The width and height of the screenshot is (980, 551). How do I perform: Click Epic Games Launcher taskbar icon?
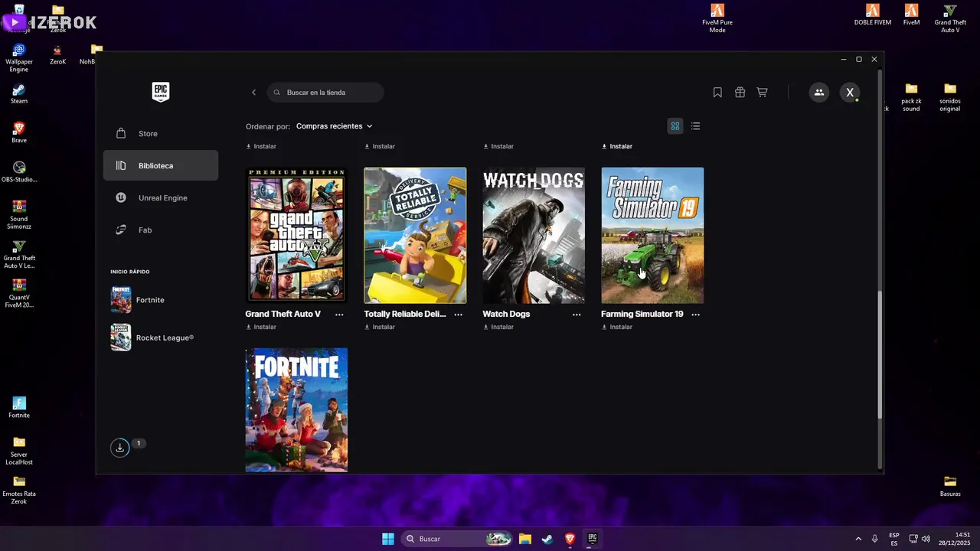pos(592,539)
